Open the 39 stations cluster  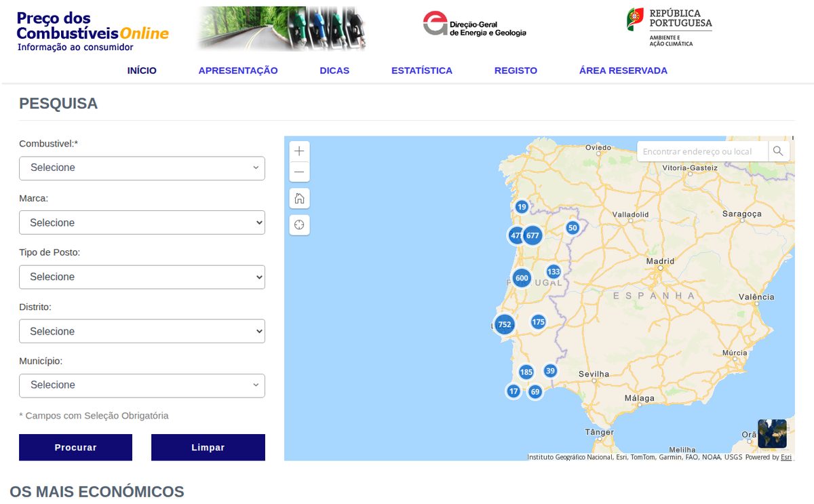click(x=550, y=370)
